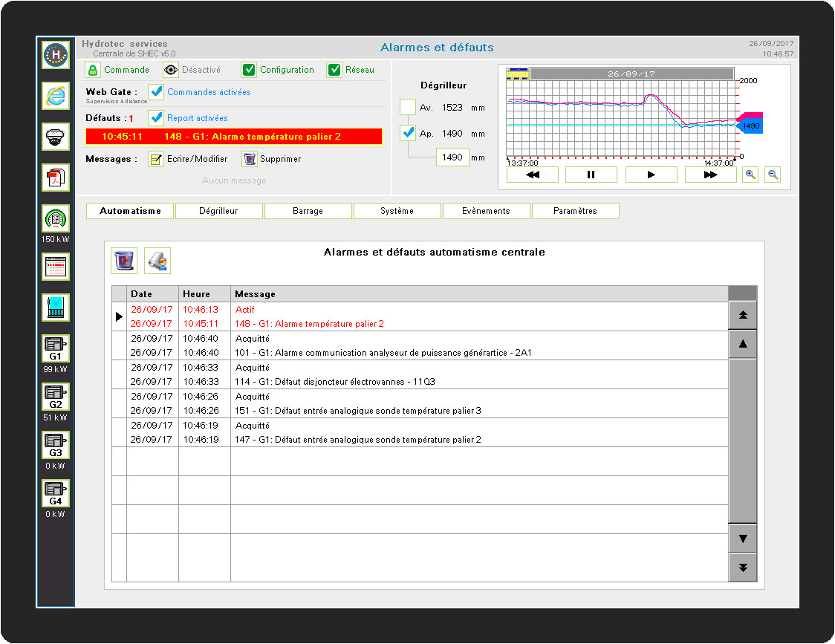Click the Commande lock icon
Viewport: 835px width, 644px height.
(93, 70)
